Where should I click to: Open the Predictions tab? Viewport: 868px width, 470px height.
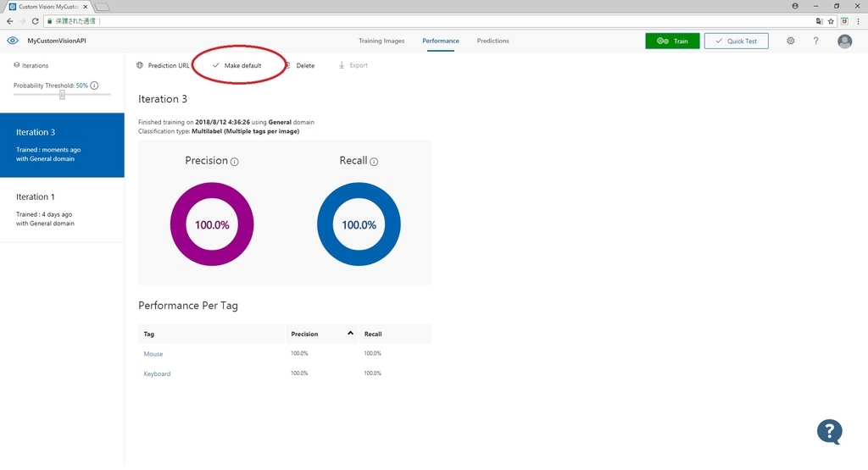(x=492, y=41)
